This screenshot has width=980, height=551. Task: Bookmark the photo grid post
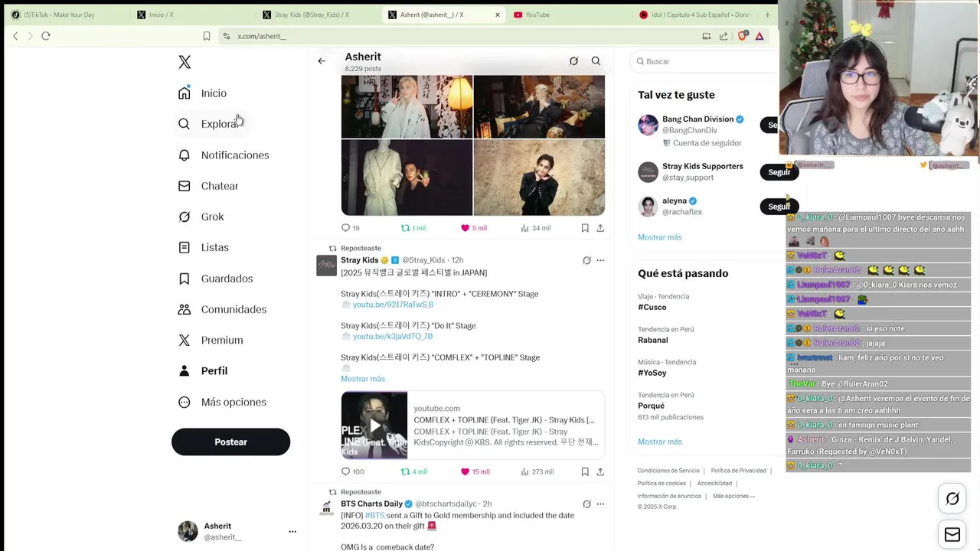[x=585, y=228]
